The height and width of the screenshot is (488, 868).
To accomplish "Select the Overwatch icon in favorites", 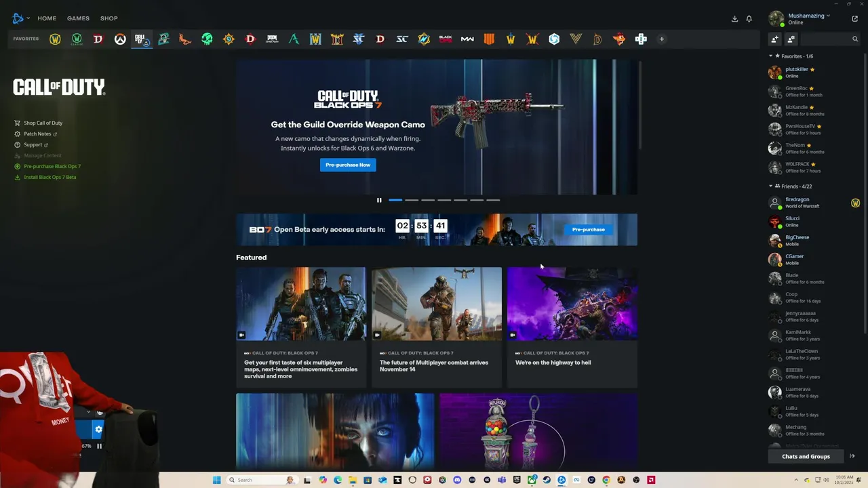I will point(120,39).
